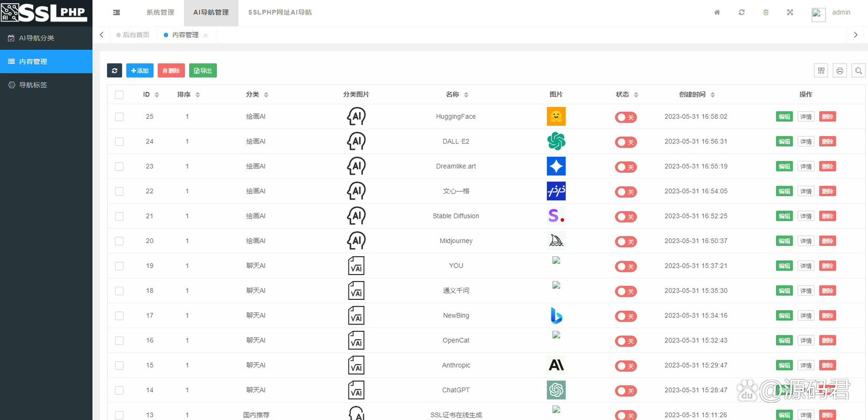The height and width of the screenshot is (420, 868).
Task: Click the Dreamlike.art blue star image
Action: [x=556, y=166]
